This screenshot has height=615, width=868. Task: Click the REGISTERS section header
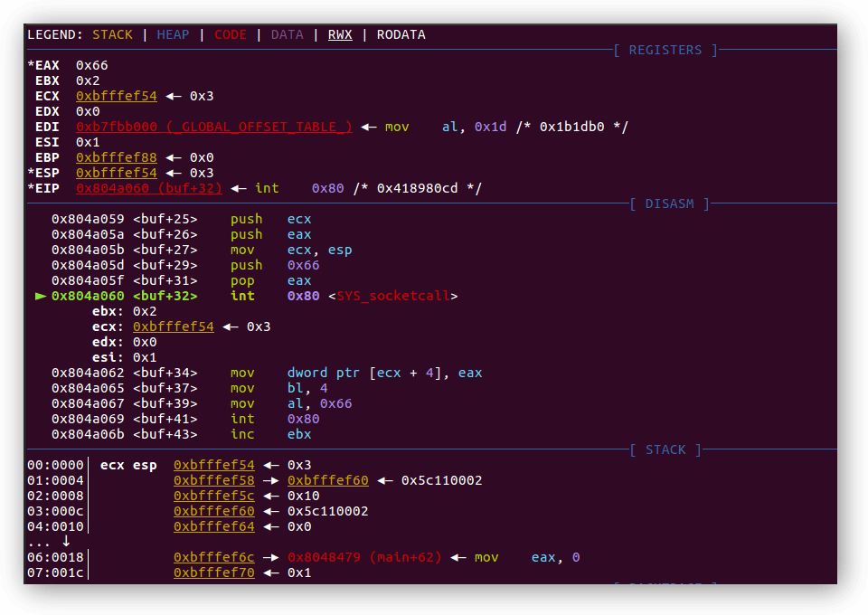(x=665, y=50)
